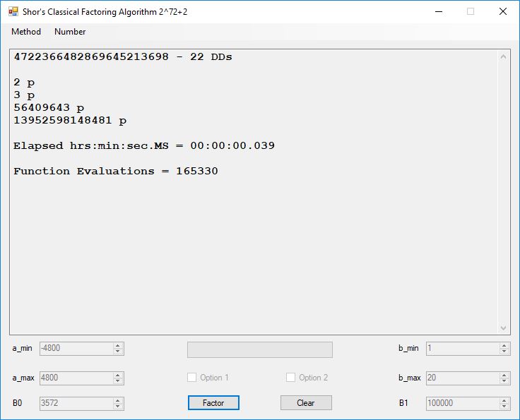Increase a_min with the up arrow
The height and width of the screenshot is (420, 520).
(118, 345)
